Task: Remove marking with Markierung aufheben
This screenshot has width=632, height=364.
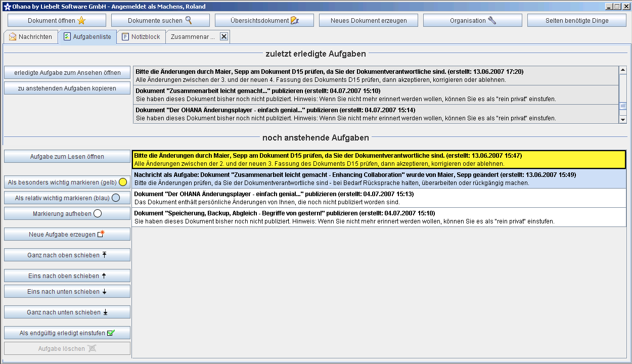Action: pos(67,213)
